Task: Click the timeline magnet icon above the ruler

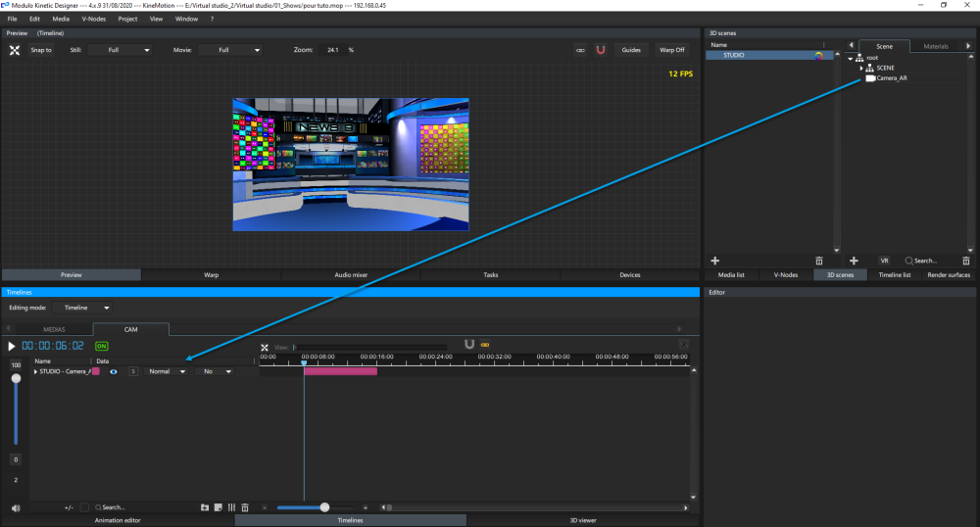Action: [x=469, y=345]
